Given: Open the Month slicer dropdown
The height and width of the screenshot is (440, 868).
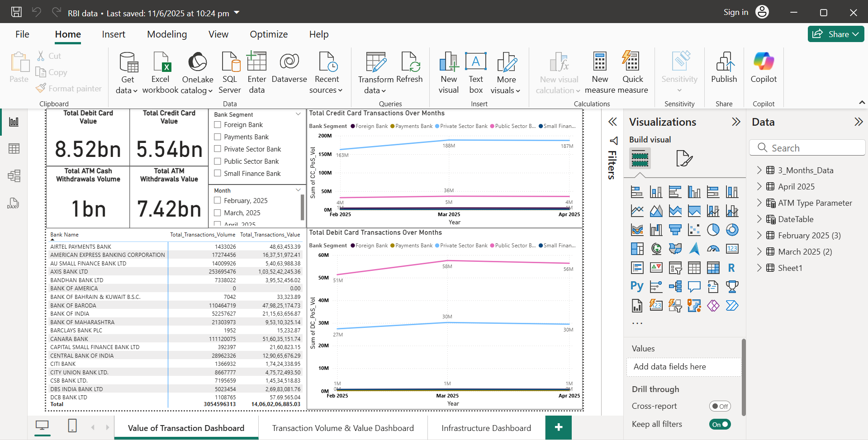Looking at the screenshot, I should click(298, 190).
